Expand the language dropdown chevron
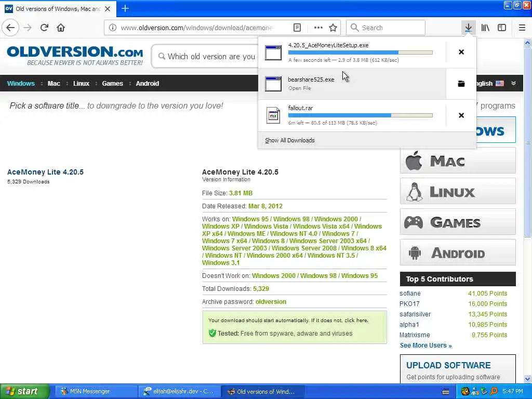 click(x=513, y=83)
